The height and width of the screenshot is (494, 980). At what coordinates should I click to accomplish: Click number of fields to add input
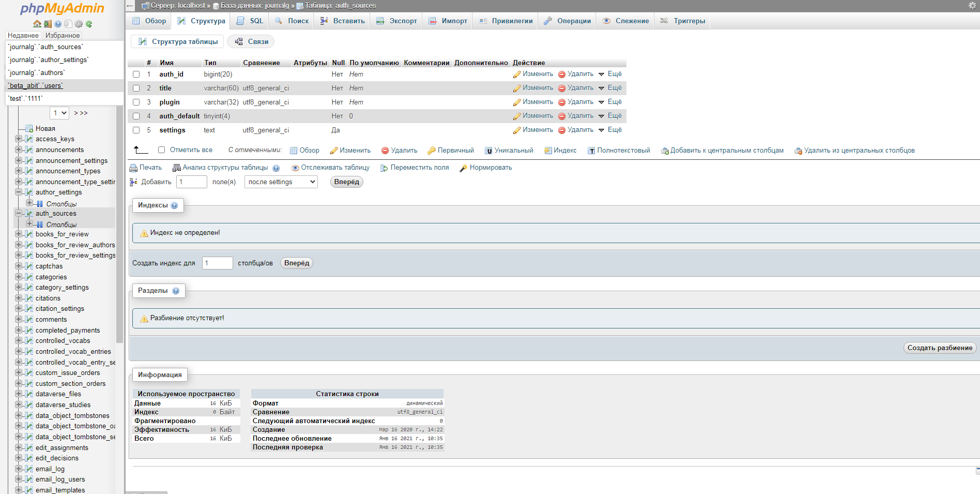192,182
